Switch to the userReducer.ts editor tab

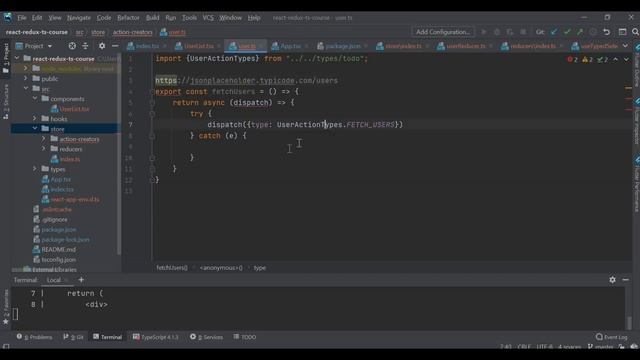coord(465,46)
